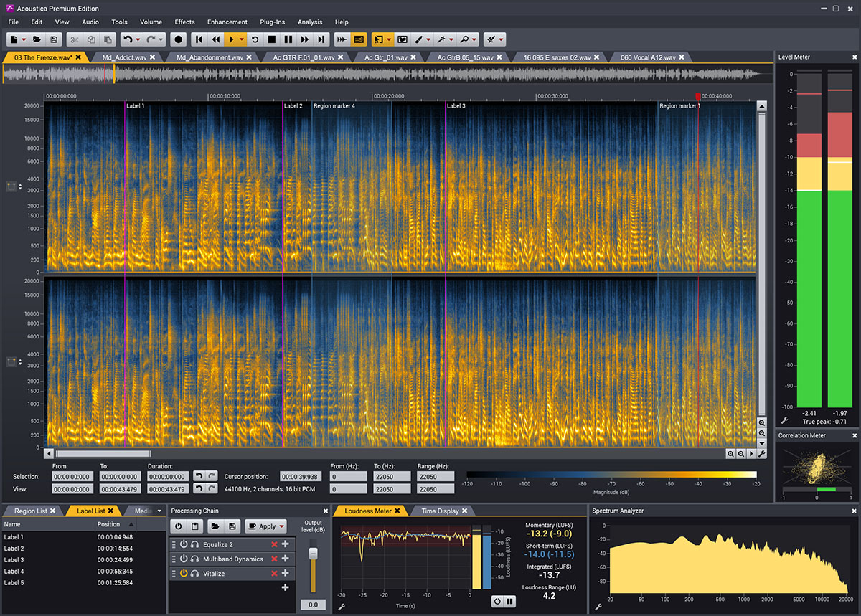Select the brush tool icon
861x616 pixels.
[x=419, y=39]
